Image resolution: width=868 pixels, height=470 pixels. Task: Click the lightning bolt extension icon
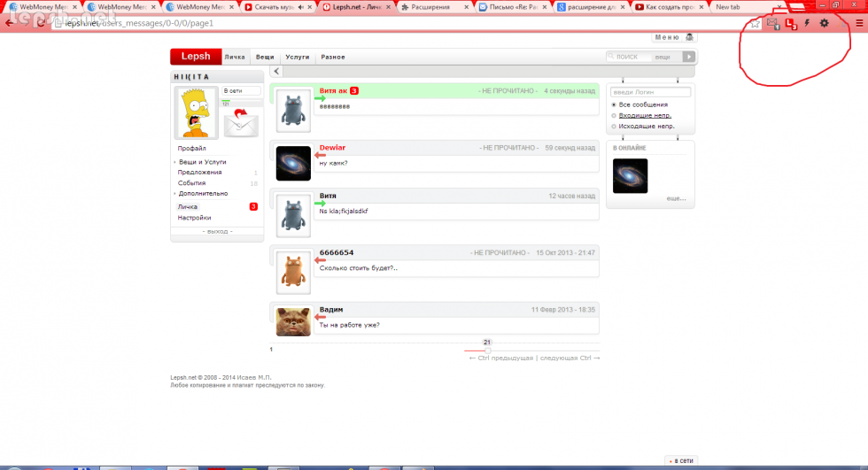[807, 22]
